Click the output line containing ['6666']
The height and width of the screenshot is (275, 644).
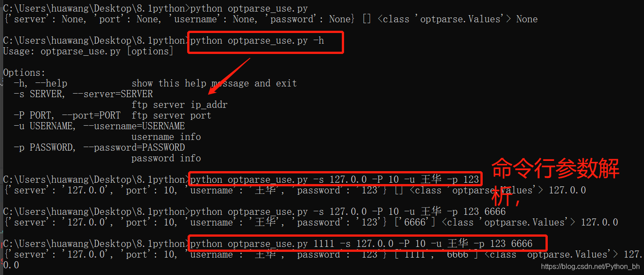tap(311, 222)
